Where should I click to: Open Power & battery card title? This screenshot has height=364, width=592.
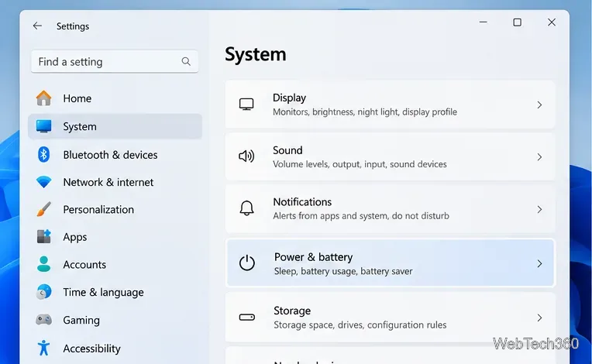pos(313,257)
